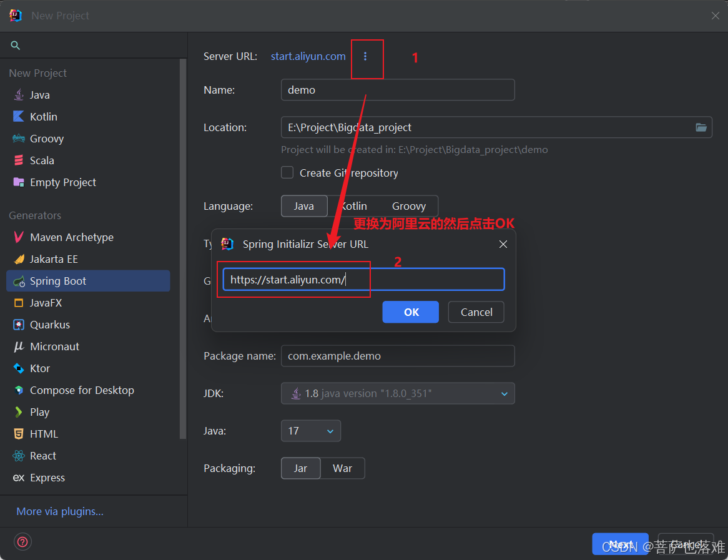Viewport: 728px width, 560px height.
Task: Select Compose for Desktop icon
Action: click(x=19, y=390)
